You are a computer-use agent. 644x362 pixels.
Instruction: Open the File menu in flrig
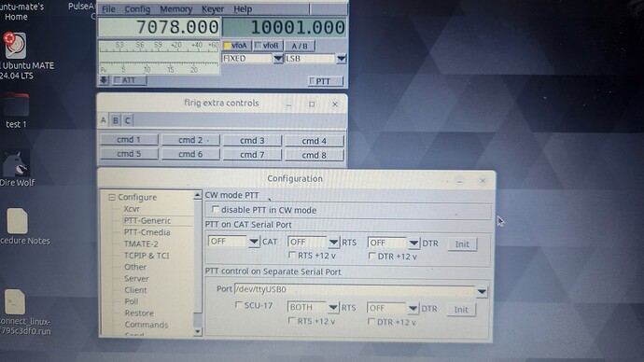[108, 9]
